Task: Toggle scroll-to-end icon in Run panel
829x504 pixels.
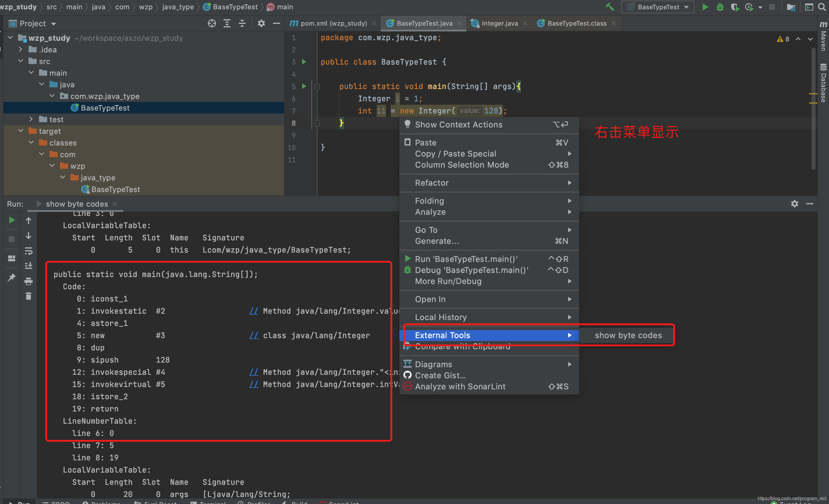Action: pos(29,266)
